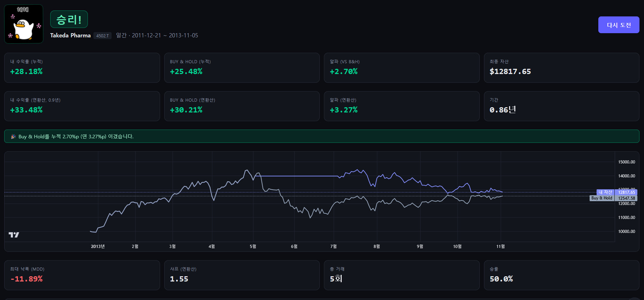Click the party popper icon in the banner
Viewport: 644px width, 300px height.
[x=13, y=137]
